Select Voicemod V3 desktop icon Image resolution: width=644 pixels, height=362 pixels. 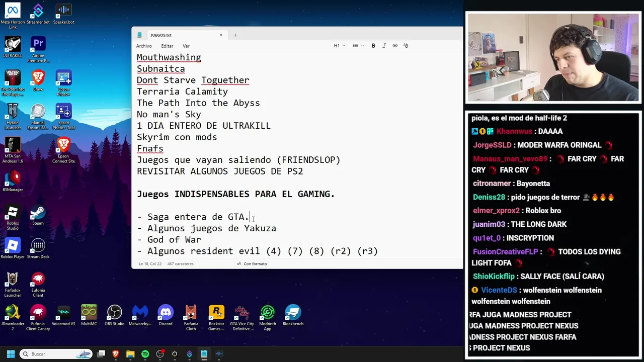[x=63, y=315]
